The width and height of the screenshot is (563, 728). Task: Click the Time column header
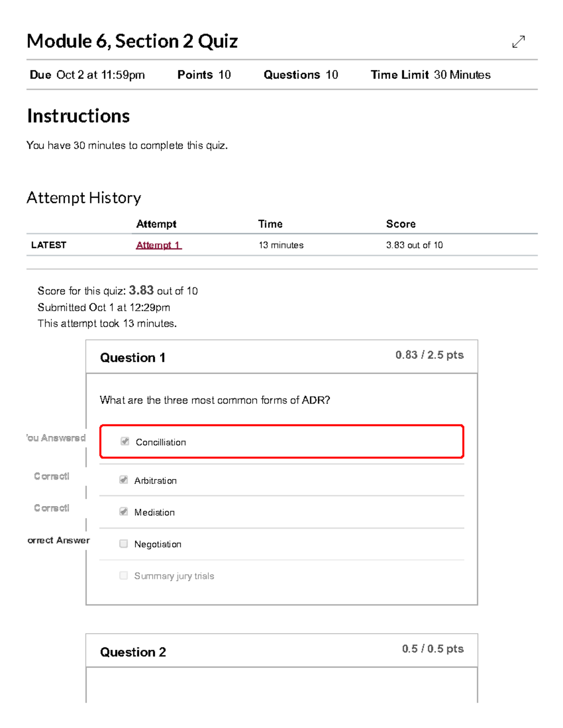tap(270, 224)
